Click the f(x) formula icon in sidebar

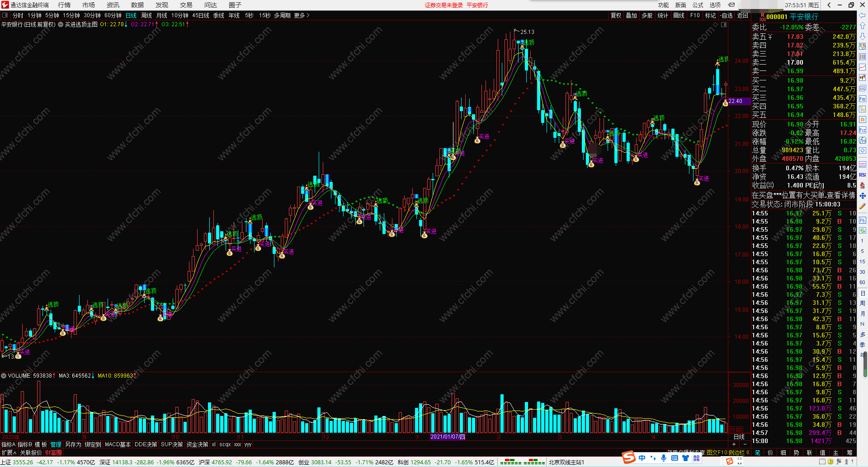(x=863, y=140)
